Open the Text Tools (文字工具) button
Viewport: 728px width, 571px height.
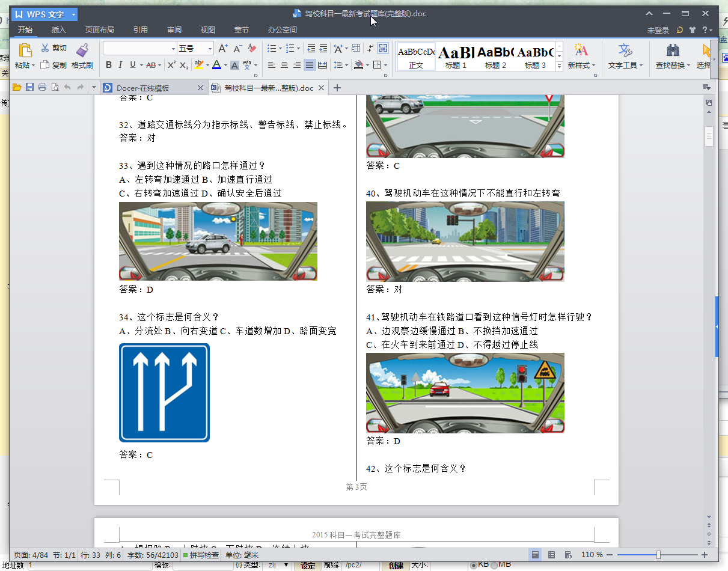(x=625, y=56)
